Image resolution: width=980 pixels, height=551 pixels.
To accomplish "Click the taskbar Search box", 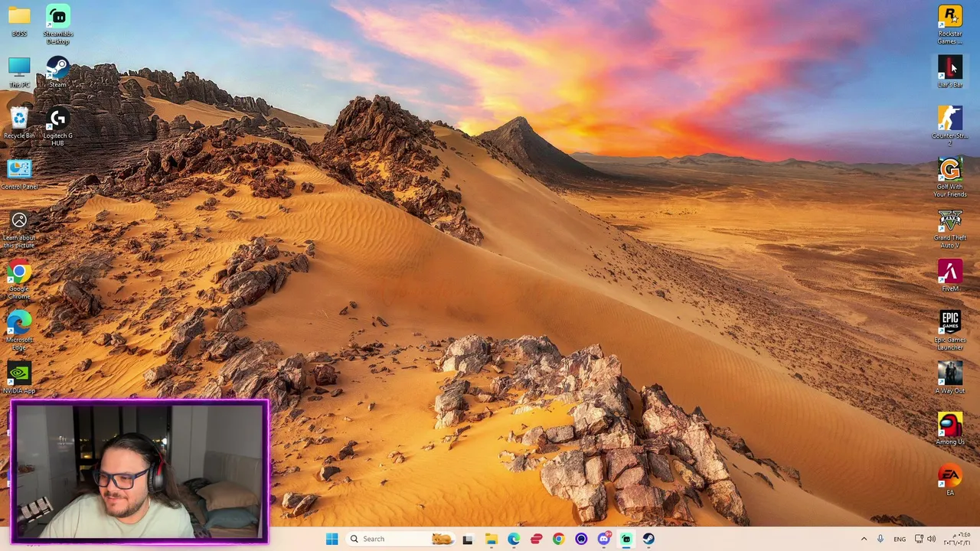I will coord(402,539).
